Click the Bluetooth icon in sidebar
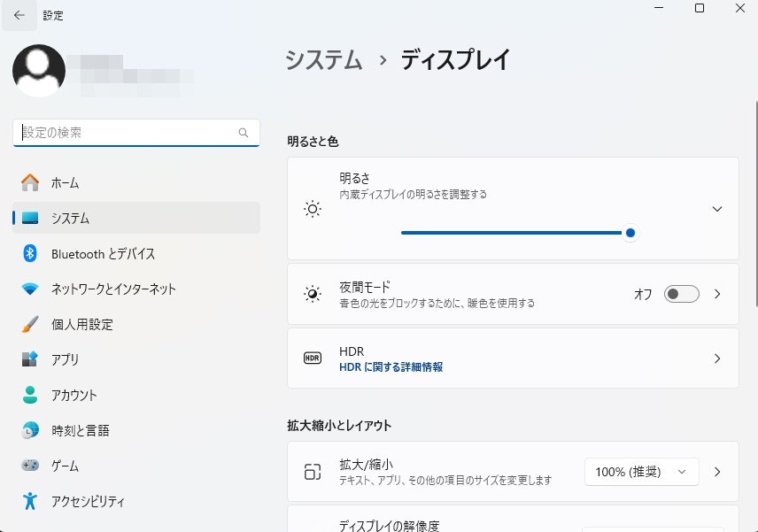Image resolution: width=758 pixels, height=532 pixels. click(x=30, y=253)
